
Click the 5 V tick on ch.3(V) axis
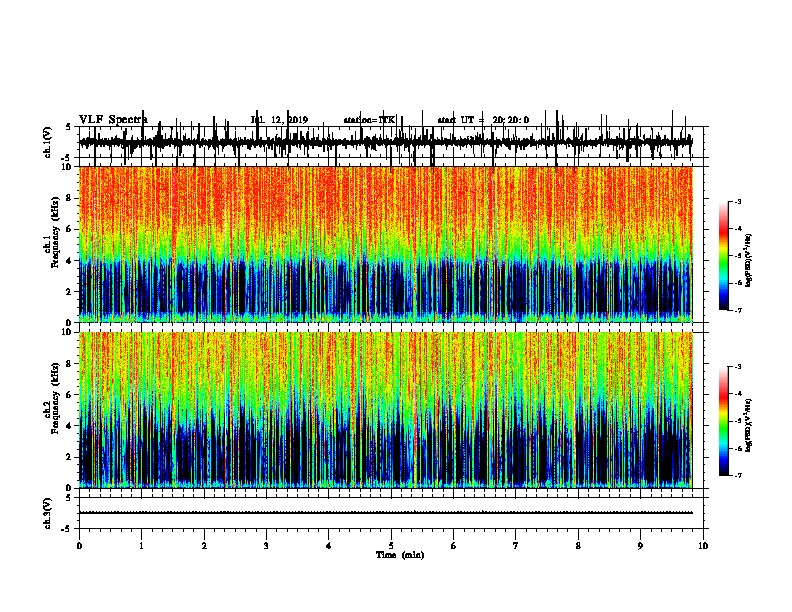click(x=69, y=498)
